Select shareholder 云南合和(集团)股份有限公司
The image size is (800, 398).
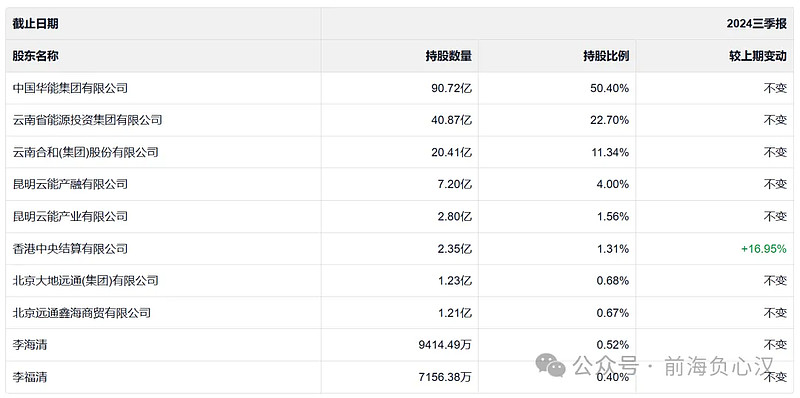coord(85,152)
